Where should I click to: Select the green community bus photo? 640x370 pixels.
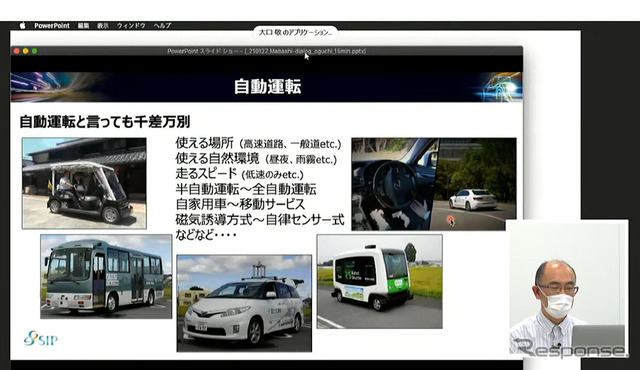[x=106, y=276]
